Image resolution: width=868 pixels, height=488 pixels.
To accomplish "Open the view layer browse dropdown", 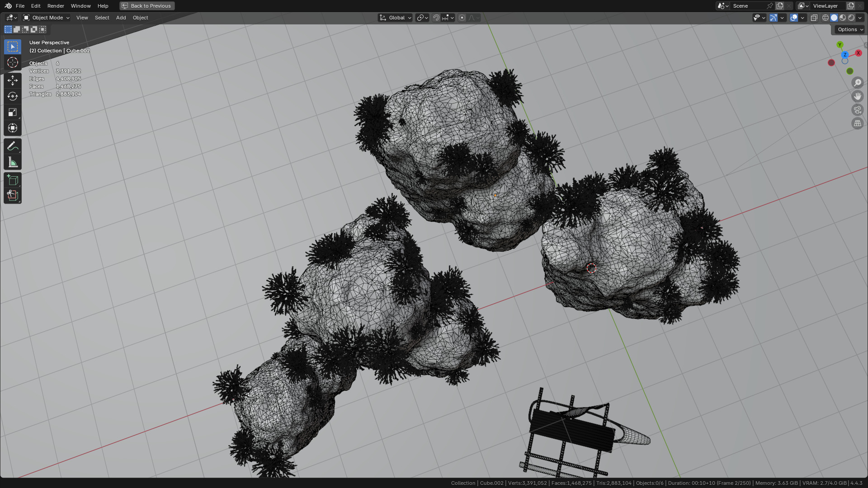I will tap(803, 6).
